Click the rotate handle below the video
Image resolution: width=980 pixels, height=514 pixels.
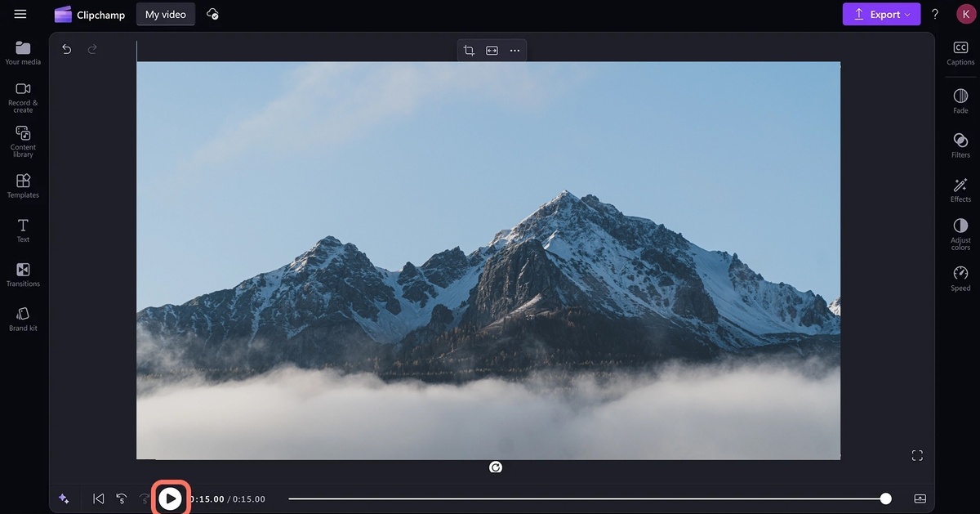pyautogui.click(x=496, y=467)
